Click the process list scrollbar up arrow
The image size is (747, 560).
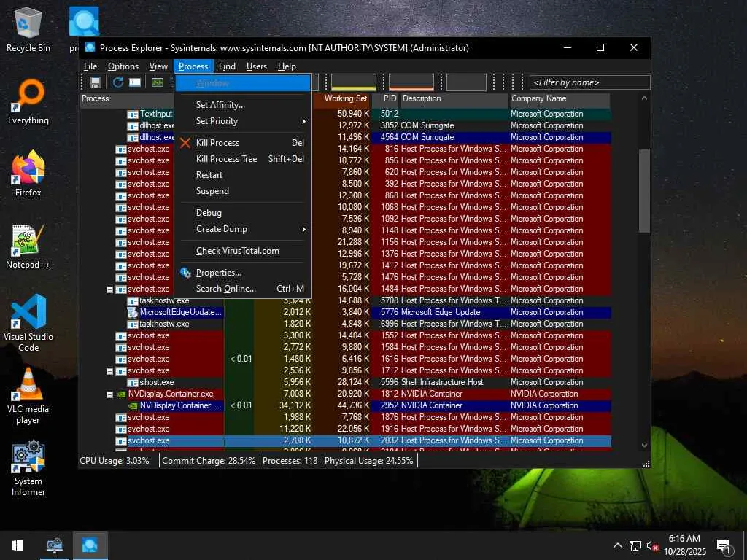(x=644, y=98)
